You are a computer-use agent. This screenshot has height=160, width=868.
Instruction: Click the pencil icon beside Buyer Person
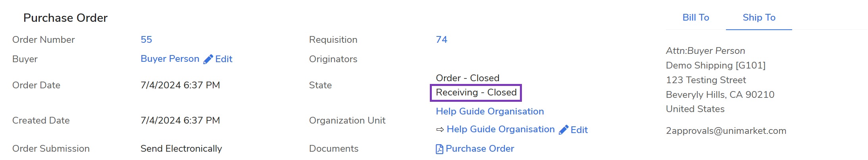208,59
